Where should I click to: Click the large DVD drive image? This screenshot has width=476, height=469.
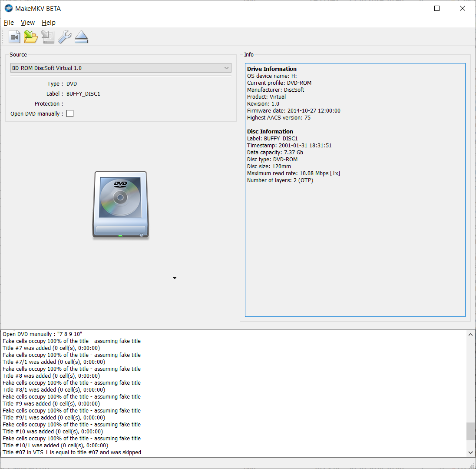[121, 205]
